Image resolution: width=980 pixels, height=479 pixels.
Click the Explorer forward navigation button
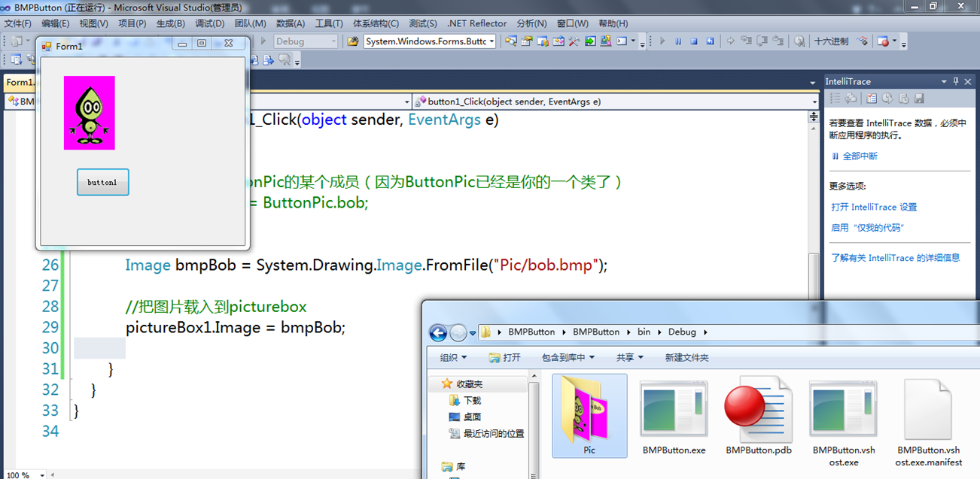pos(458,332)
